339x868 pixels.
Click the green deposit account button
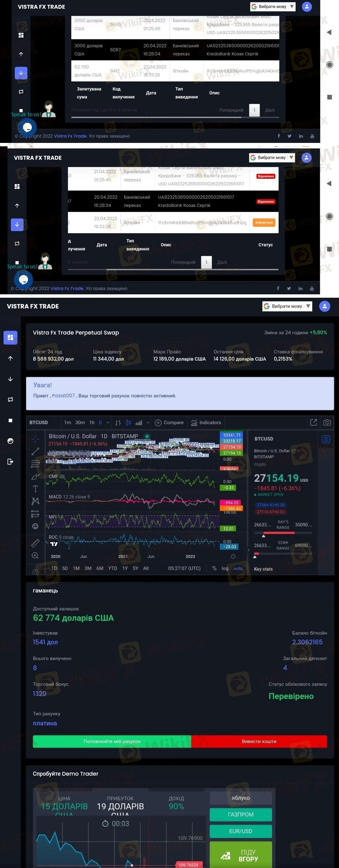(x=112, y=741)
